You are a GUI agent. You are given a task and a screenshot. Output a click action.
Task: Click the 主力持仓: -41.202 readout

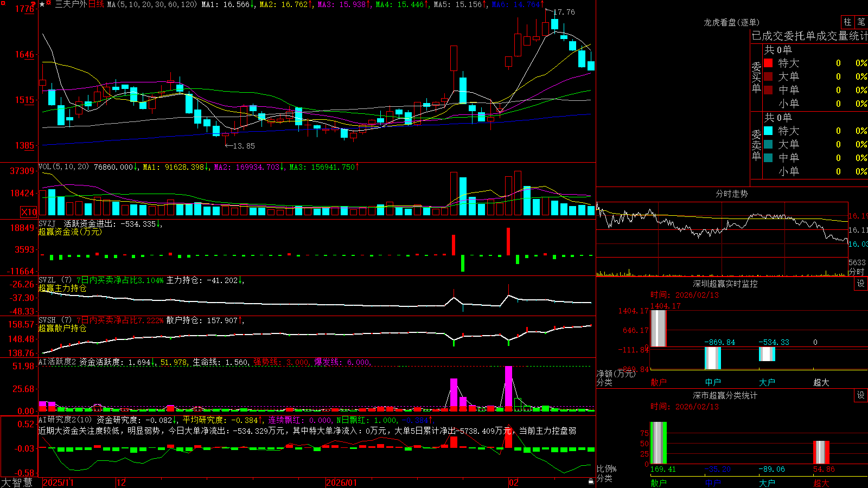[202, 280]
